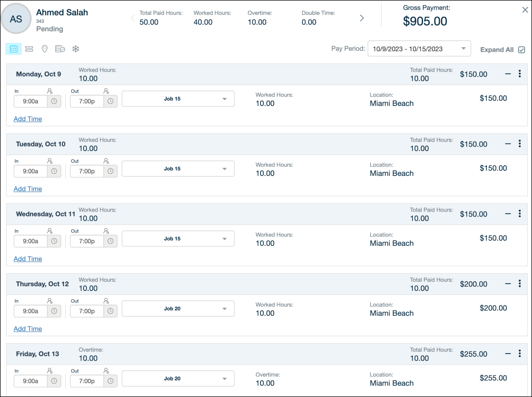The image size is (532, 397).
Task: Open three-dot menu for Wednesday, Oct 11
Action: 520,214
